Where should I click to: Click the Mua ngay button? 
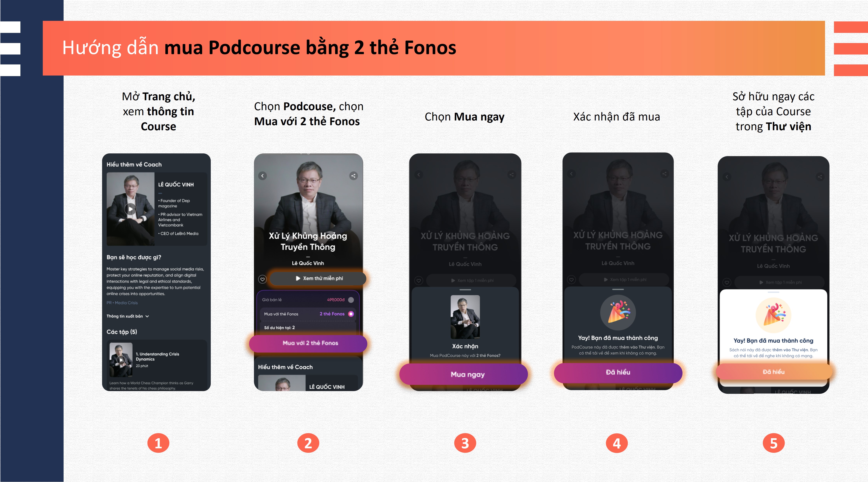coord(464,374)
